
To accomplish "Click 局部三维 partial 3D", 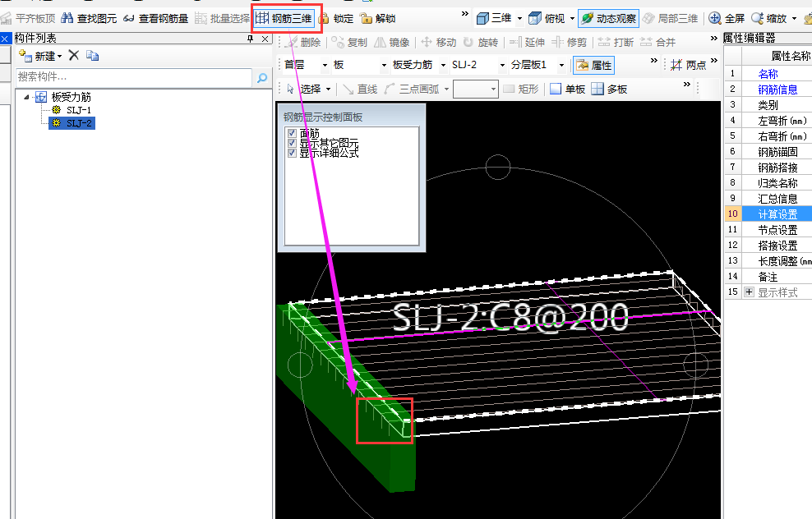I will [670, 19].
